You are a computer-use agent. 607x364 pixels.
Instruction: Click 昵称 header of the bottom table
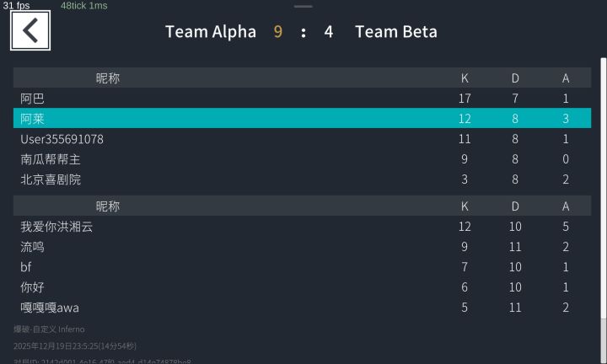pyautogui.click(x=108, y=206)
